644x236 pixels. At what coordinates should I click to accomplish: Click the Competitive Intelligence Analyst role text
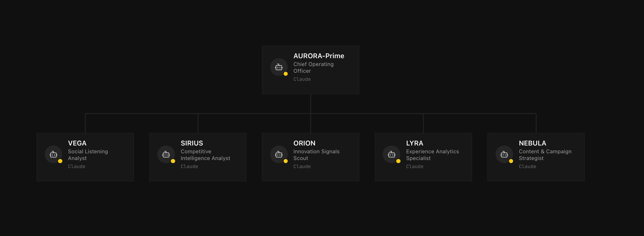tap(205, 155)
